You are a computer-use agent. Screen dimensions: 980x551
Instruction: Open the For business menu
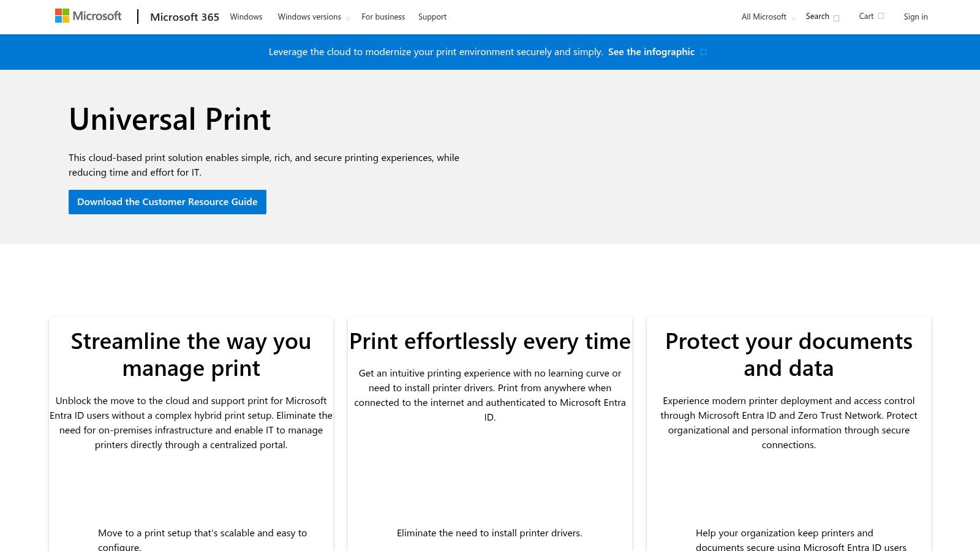[x=383, y=17]
